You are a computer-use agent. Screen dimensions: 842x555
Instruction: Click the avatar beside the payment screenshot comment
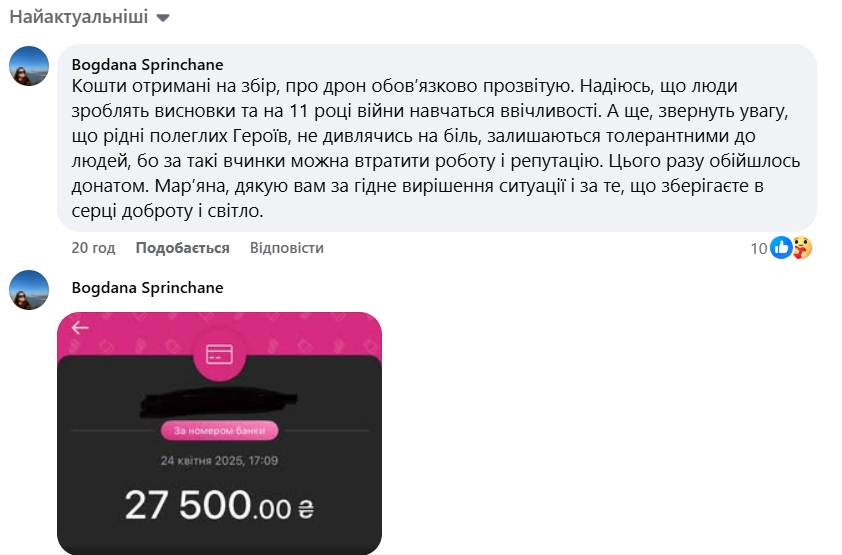30,289
